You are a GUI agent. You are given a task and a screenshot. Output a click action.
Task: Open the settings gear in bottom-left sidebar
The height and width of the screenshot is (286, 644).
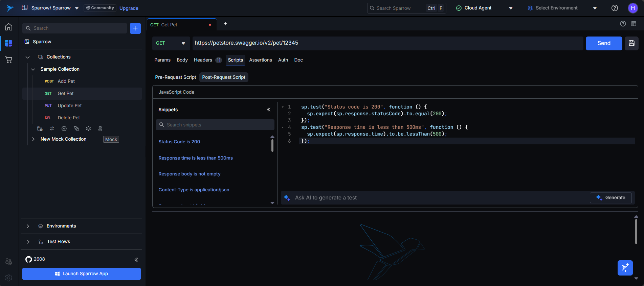(x=9, y=278)
